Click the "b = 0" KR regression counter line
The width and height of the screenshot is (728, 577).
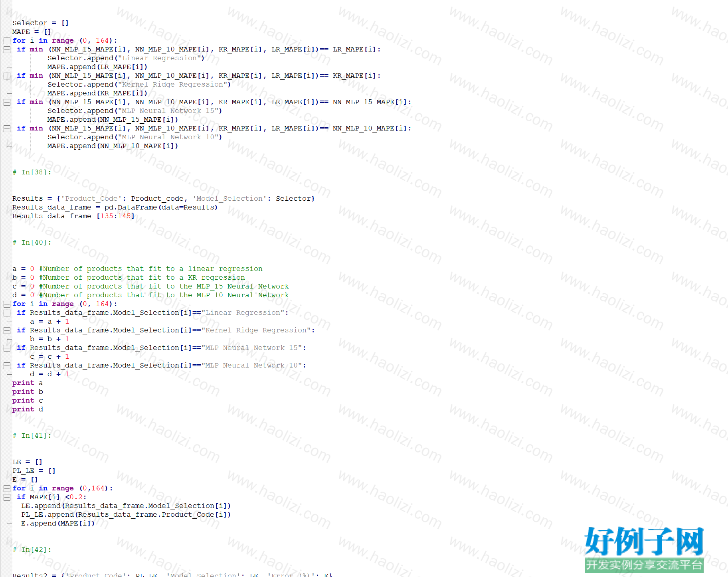click(129, 278)
